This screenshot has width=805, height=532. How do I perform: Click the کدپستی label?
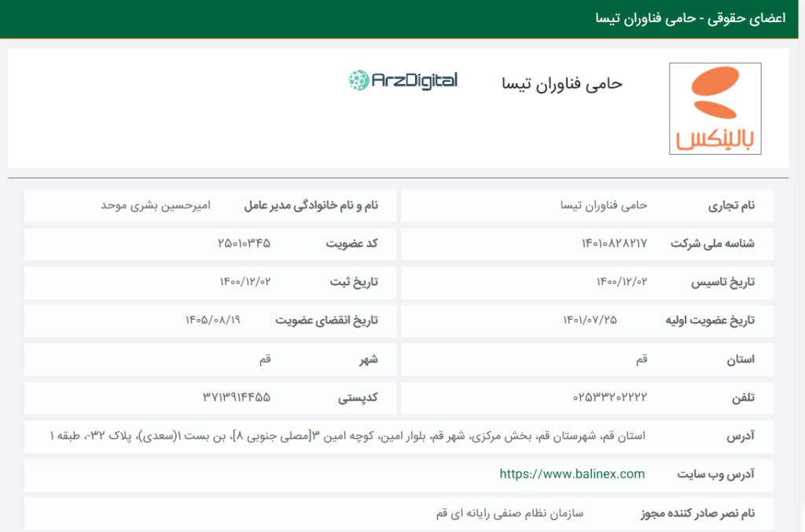(x=358, y=398)
